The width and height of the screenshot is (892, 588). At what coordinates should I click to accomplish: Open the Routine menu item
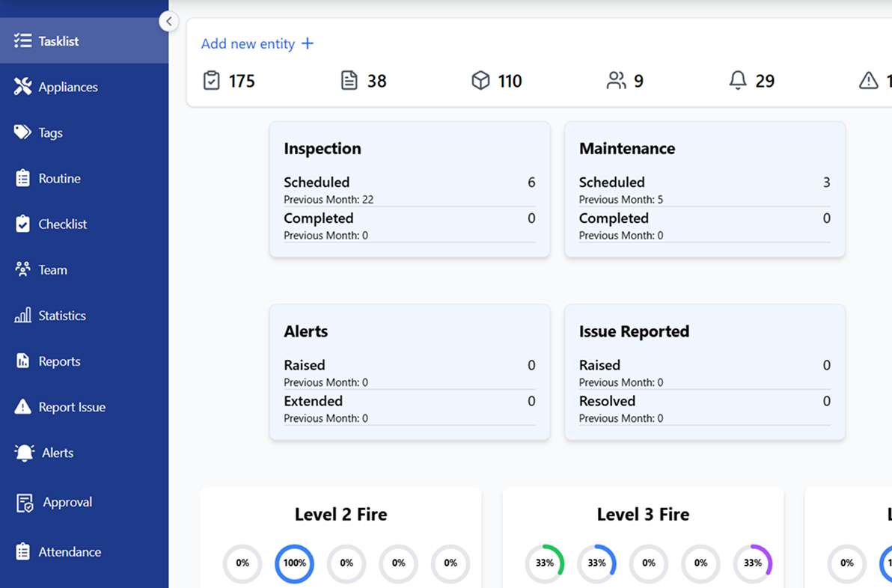59,179
